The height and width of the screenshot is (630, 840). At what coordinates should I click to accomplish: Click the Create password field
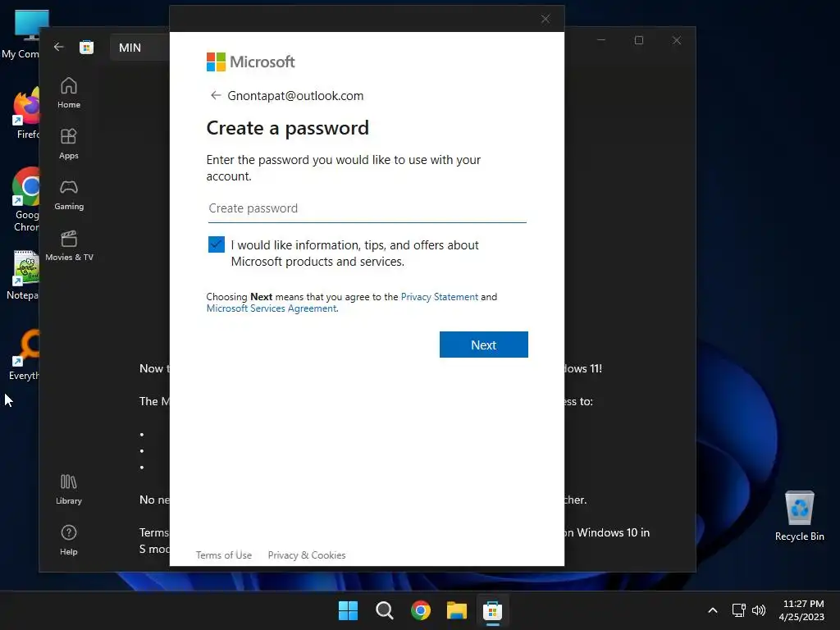pos(367,208)
